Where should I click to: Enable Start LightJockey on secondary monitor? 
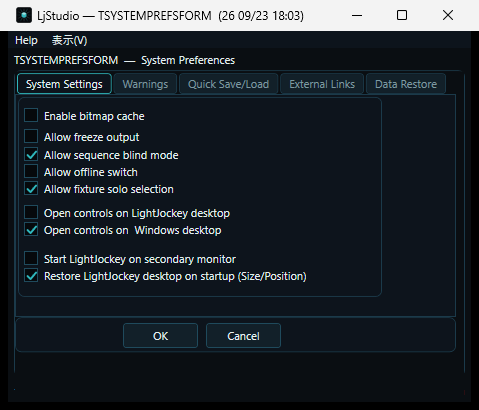[31, 258]
